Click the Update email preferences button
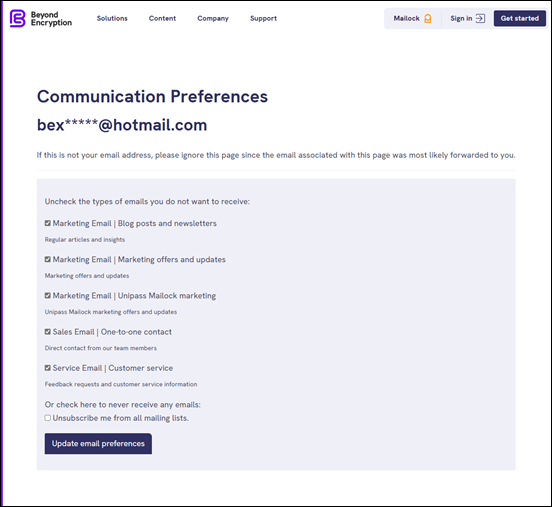Screen dimensions: 552x507 point(98,444)
